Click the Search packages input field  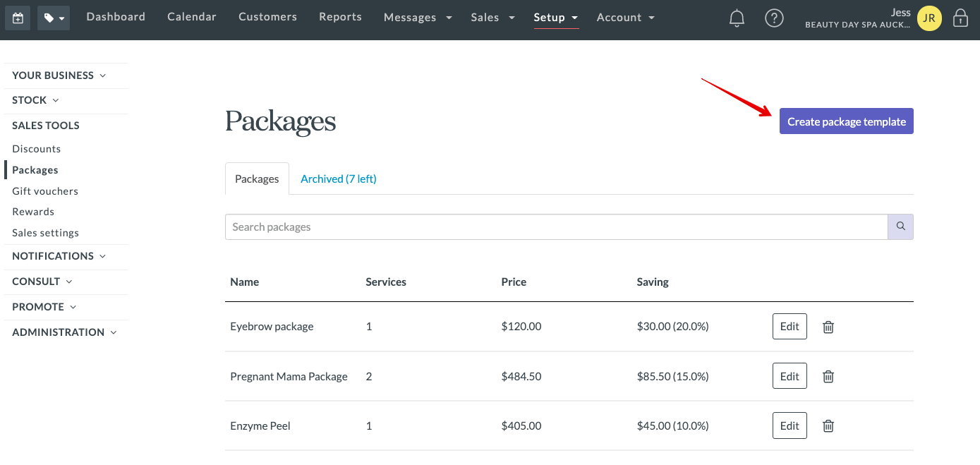point(556,227)
